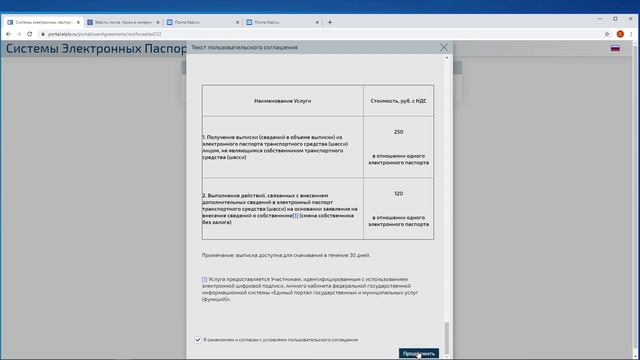Switch to the Mail.ru: почта, поиск tab

123,22
